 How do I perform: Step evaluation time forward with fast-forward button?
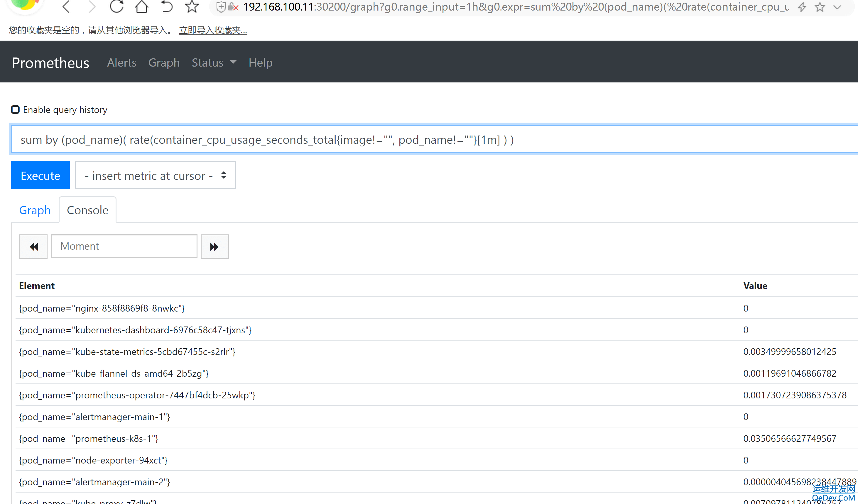[x=214, y=246]
